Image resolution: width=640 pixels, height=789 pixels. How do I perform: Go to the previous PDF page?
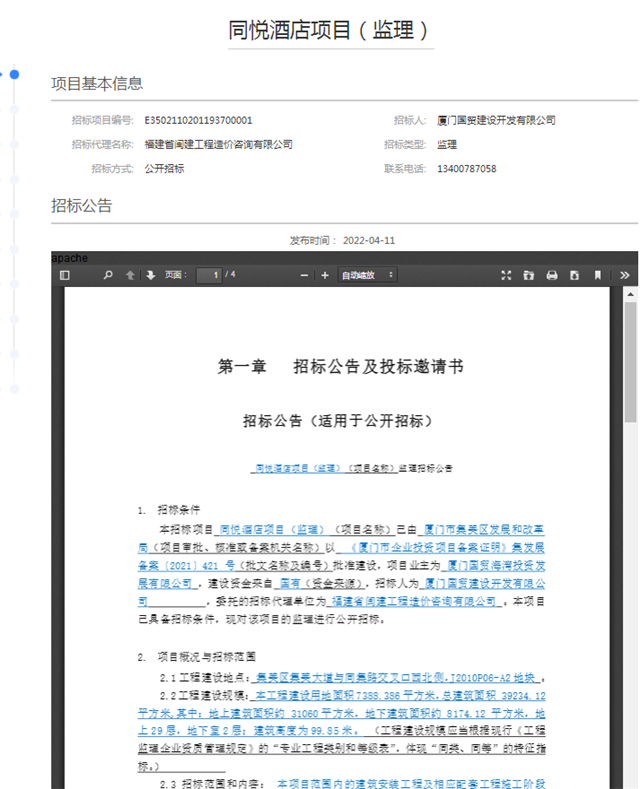click(130, 275)
